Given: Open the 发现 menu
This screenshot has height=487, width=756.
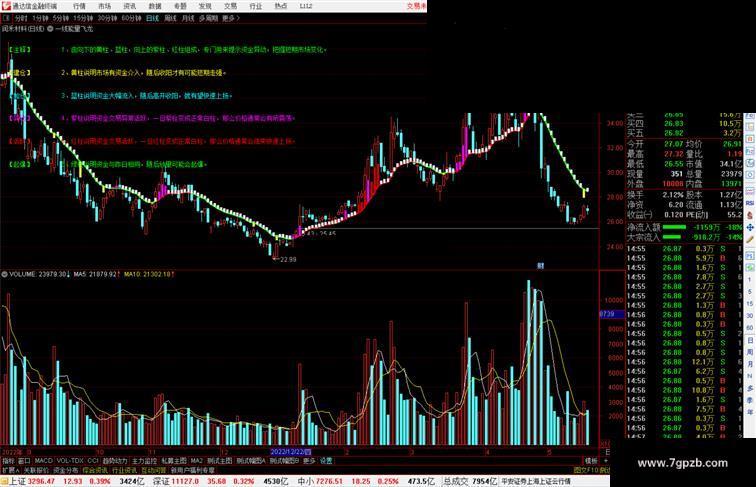Looking at the screenshot, I should tap(205, 6).
